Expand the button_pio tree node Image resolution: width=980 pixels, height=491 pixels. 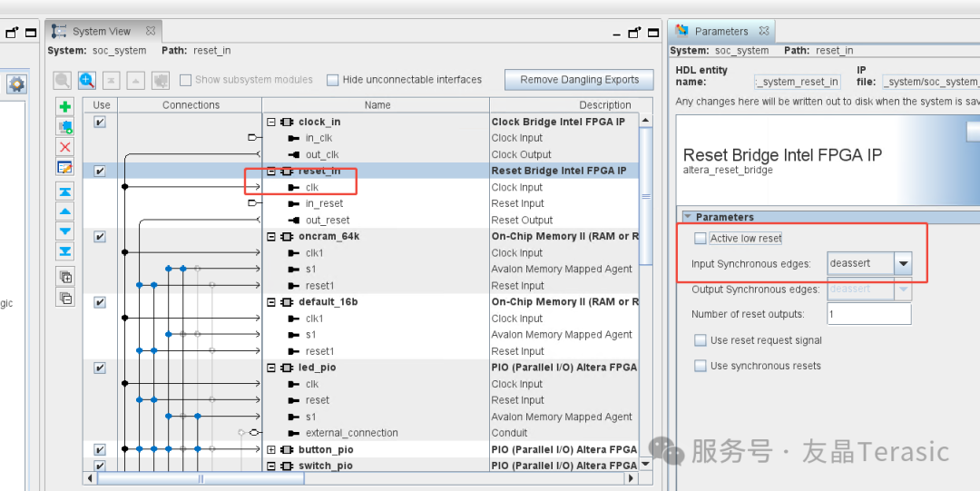coord(271,450)
